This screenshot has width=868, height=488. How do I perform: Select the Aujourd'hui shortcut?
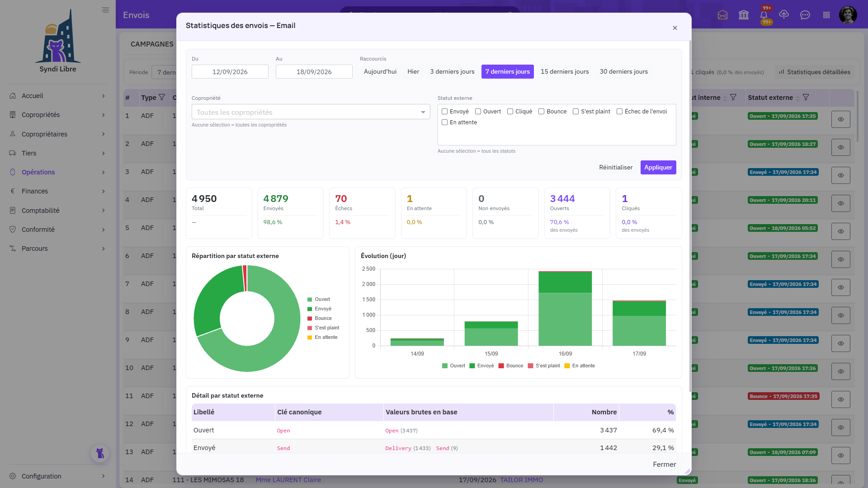[x=380, y=72]
